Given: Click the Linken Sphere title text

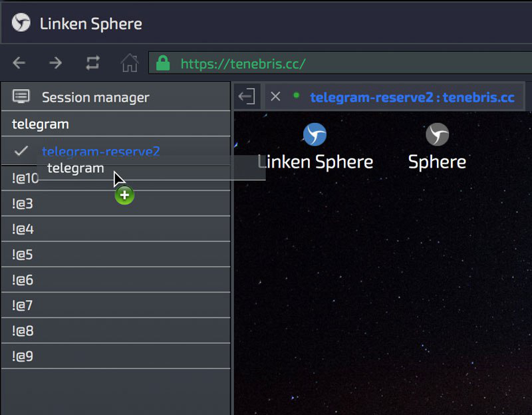Looking at the screenshot, I should [91, 24].
